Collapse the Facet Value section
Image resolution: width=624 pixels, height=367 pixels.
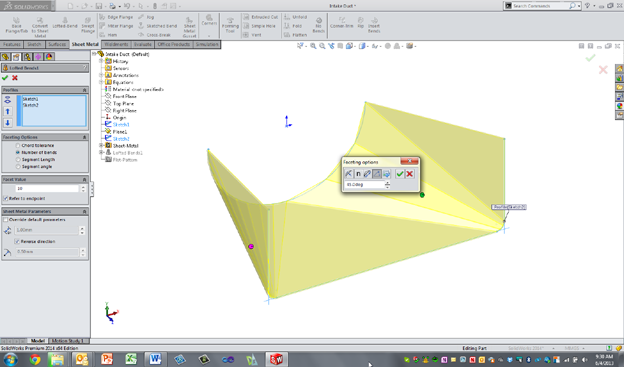click(x=84, y=180)
